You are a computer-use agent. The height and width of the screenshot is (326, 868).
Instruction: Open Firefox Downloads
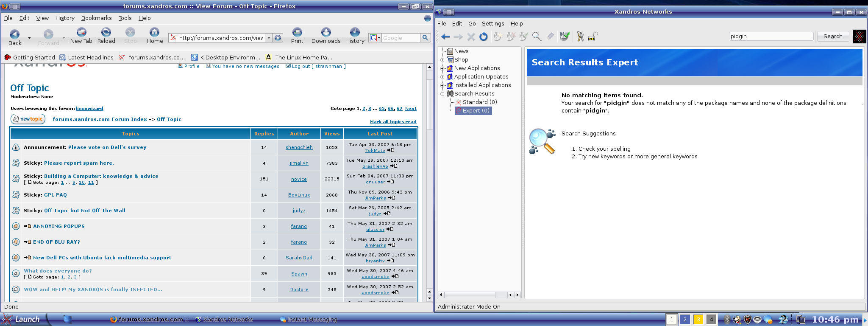[x=326, y=37]
